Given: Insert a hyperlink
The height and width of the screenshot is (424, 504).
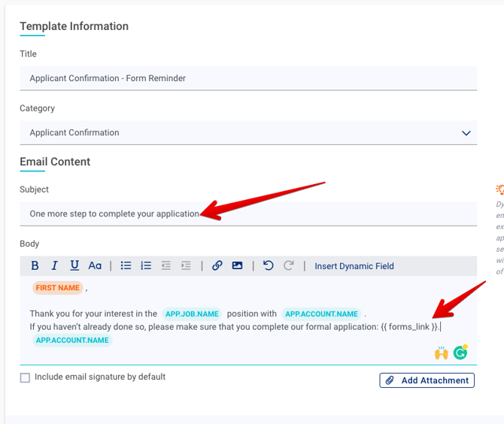Looking at the screenshot, I should click(217, 265).
